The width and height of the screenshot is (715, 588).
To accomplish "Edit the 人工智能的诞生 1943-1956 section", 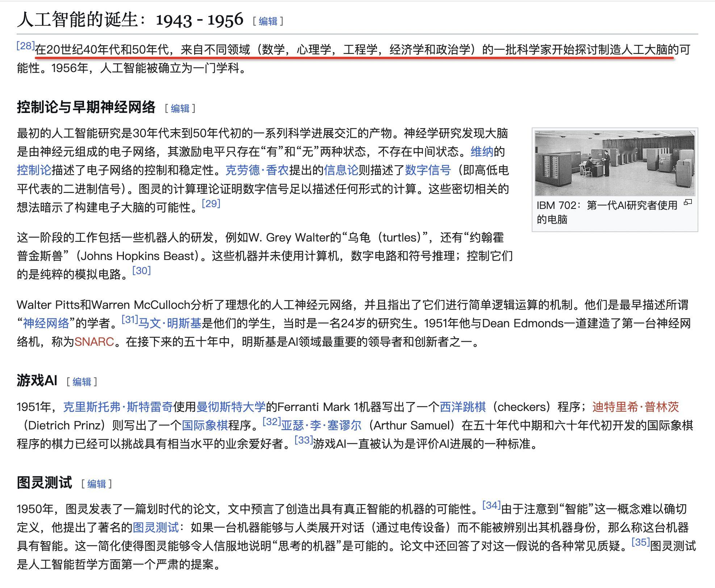I will pyautogui.click(x=268, y=21).
